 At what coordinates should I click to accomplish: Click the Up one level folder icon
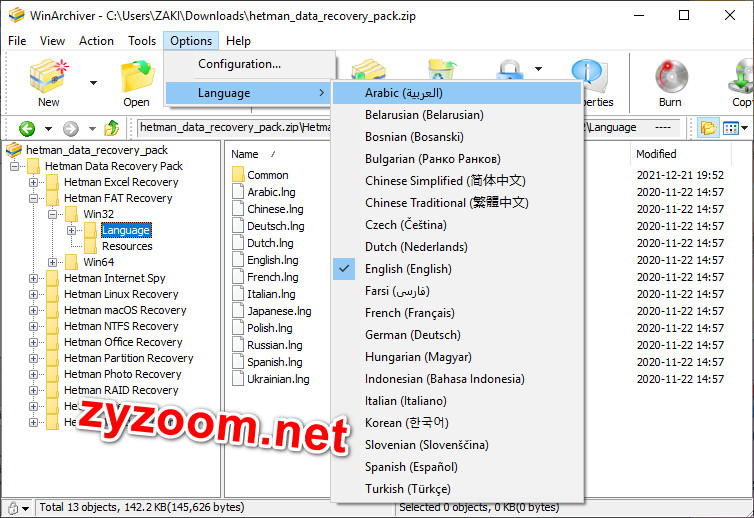click(112, 128)
